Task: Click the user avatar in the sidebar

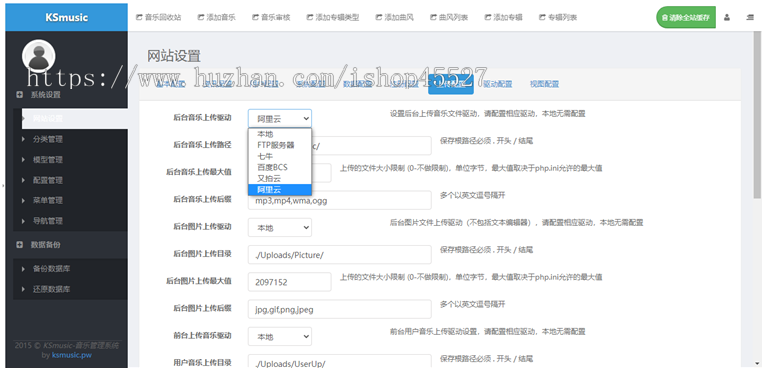Action: click(38, 56)
